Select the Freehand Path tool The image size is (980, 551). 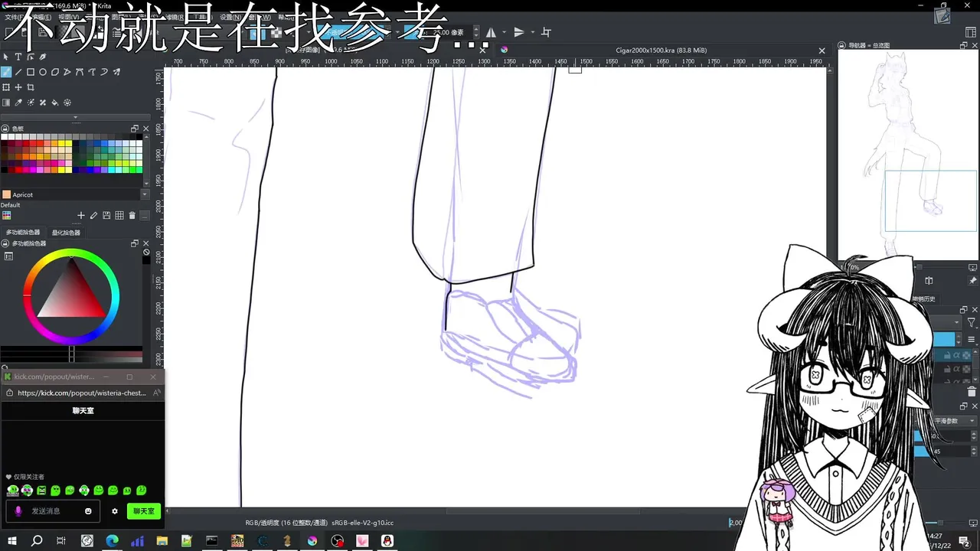92,72
